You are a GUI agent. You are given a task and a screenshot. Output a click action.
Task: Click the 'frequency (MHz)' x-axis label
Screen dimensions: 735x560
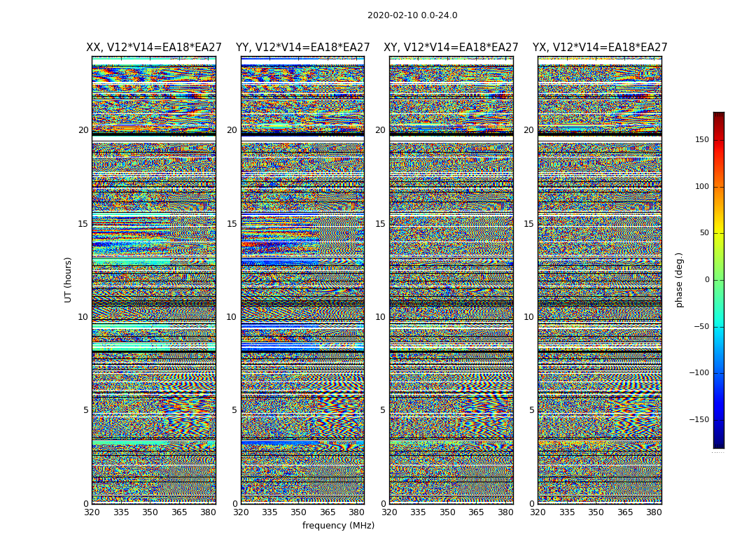coord(338,526)
